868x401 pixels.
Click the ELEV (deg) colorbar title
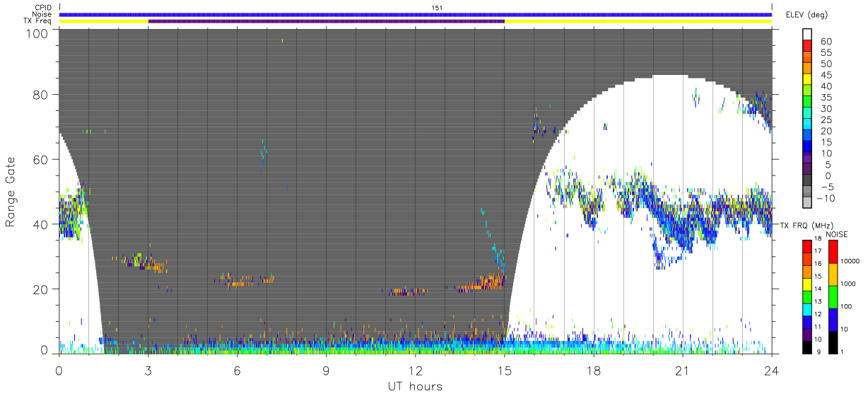tap(806, 14)
